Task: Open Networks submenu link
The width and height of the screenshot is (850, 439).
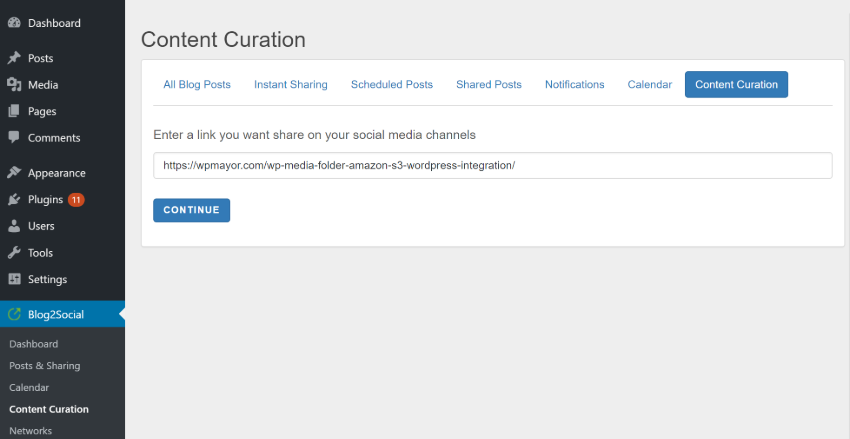Action: click(30, 431)
